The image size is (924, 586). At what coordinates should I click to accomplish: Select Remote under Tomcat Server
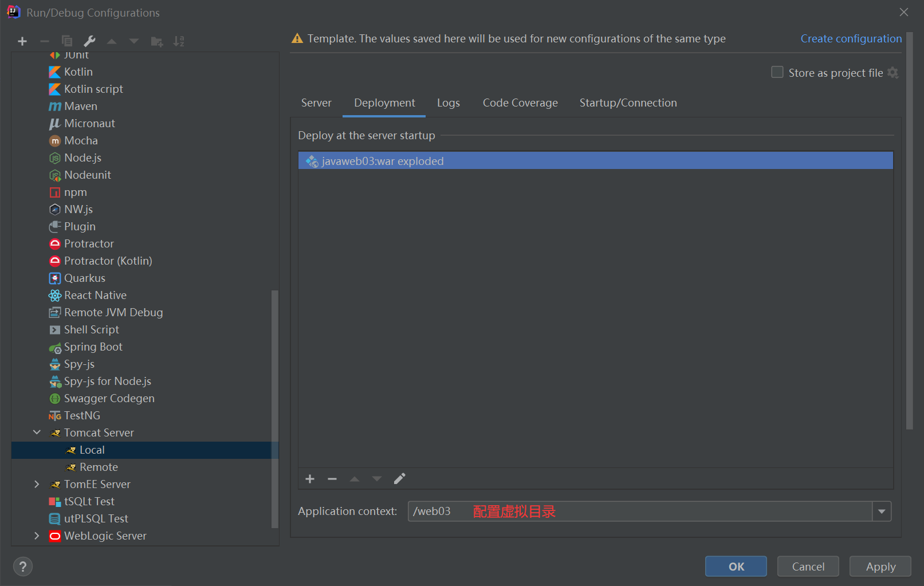pyautogui.click(x=145, y=467)
